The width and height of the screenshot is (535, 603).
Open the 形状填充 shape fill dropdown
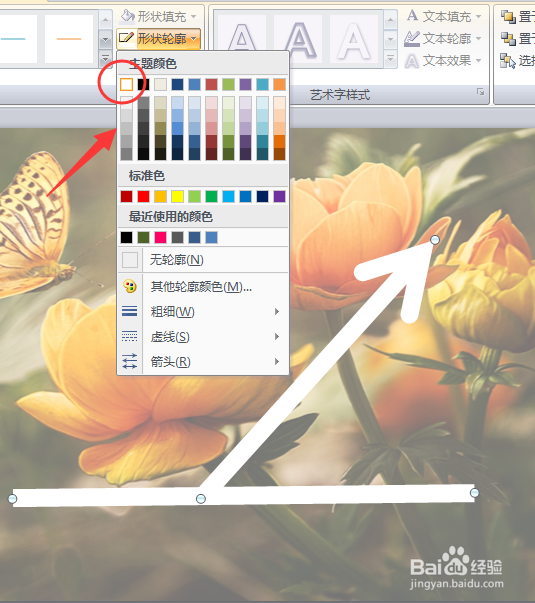coord(159,17)
